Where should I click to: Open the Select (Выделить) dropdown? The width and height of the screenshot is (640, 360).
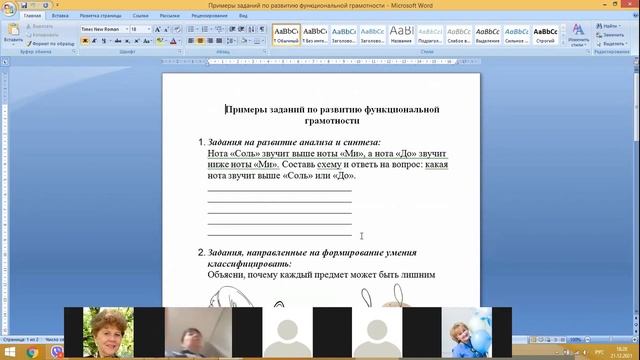click(611, 44)
